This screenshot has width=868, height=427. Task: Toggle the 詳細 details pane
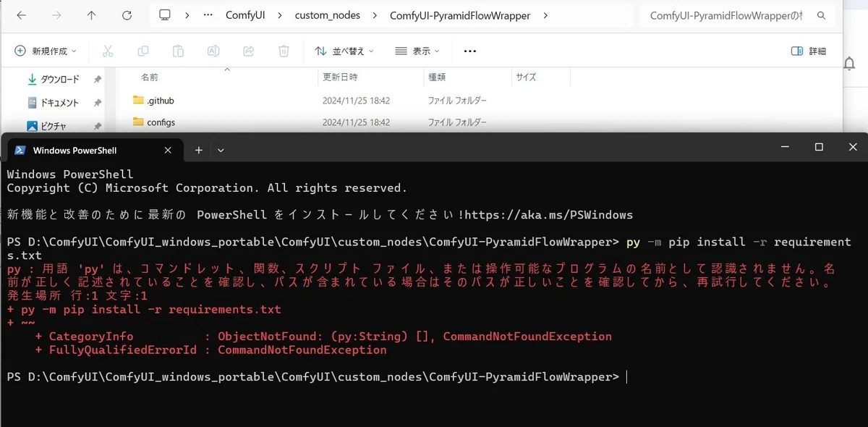point(809,51)
